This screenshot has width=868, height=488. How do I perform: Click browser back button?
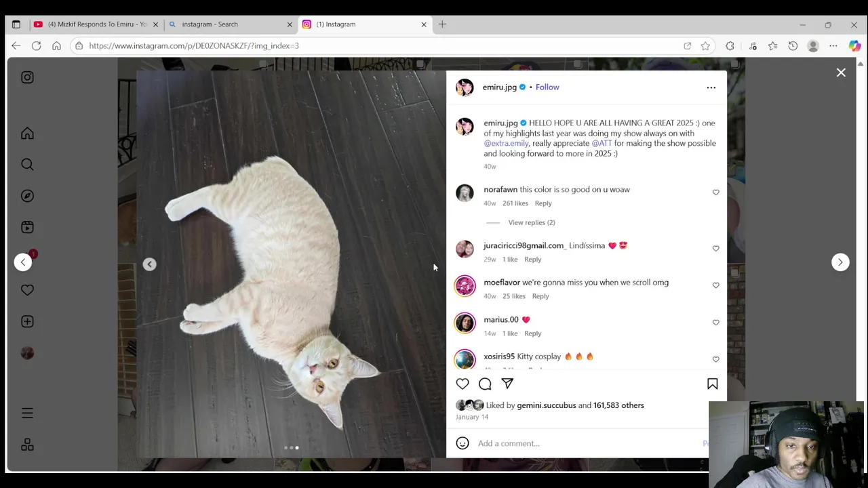(16, 45)
